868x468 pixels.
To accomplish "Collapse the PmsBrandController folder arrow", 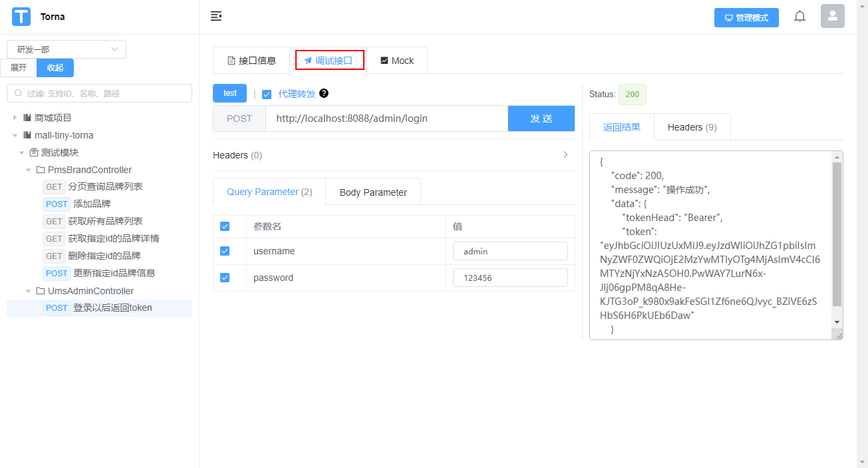I will click(x=29, y=170).
